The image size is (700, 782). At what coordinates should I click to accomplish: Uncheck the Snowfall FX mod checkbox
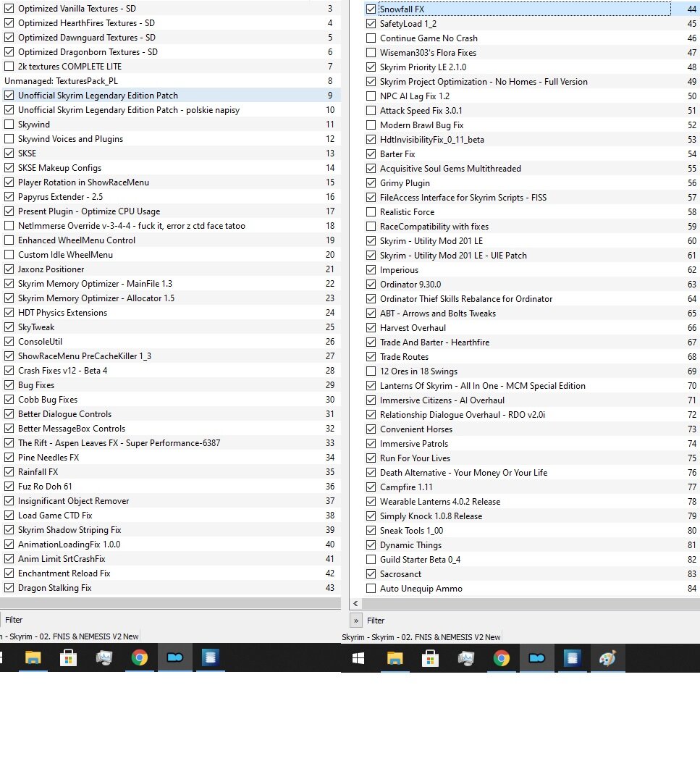371,9
